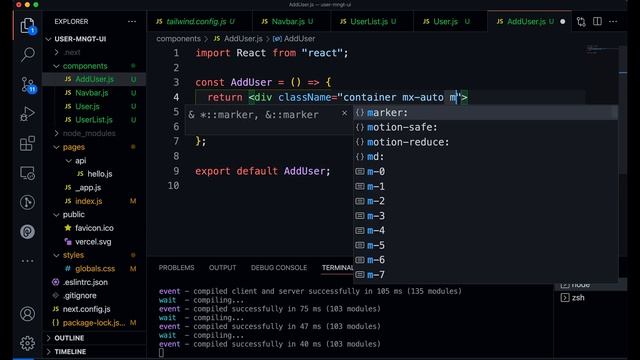The height and width of the screenshot is (360, 640).
Task: Click the editor minimap preview
Action: (x=602, y=49)
